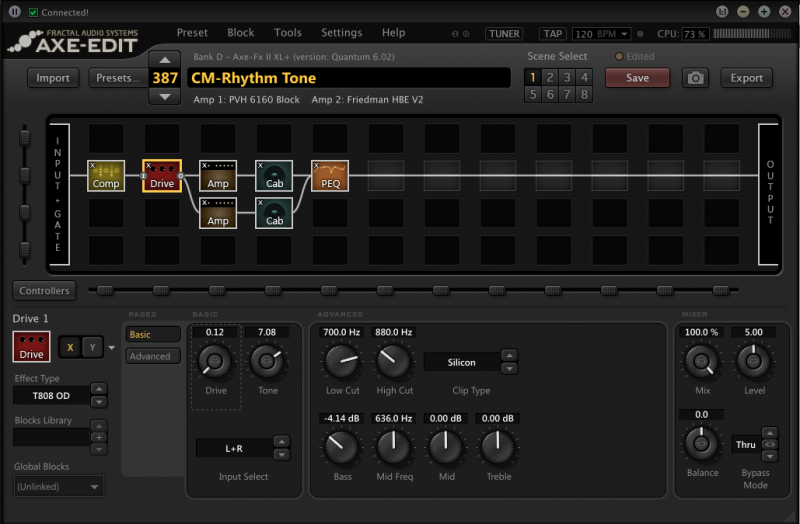
Task: Click the top Amp block
Action: [218, 176]
